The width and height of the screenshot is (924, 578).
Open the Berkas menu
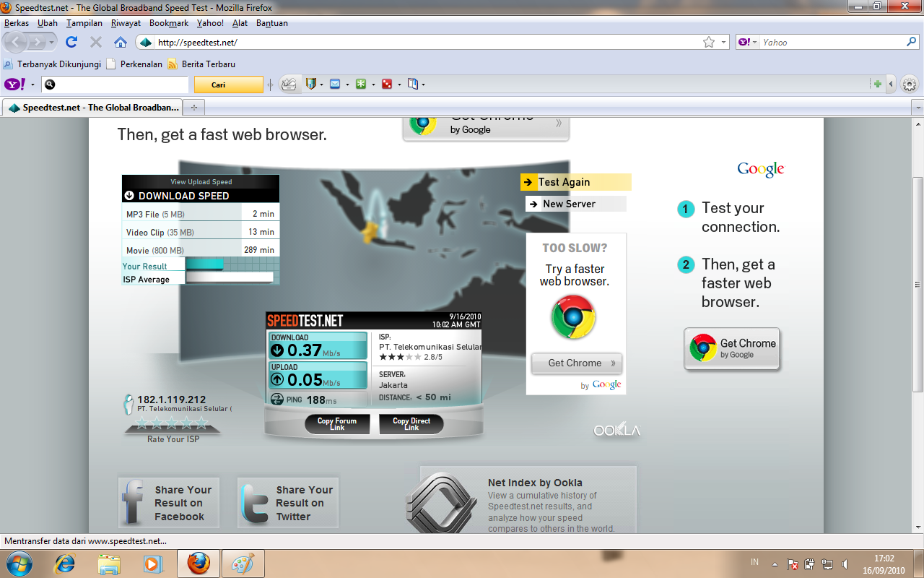pyautogui.click(x=17, y=23)
